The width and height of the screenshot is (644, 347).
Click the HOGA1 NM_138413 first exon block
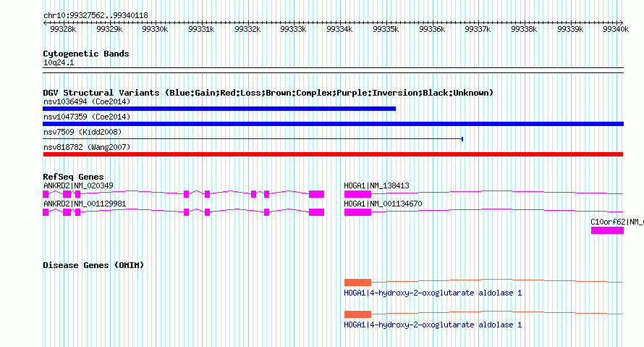[x=357, y=194]
